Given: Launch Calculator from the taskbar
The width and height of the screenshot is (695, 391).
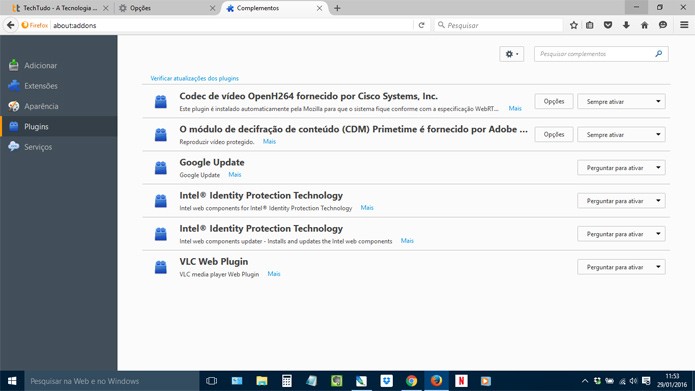Looking at the screenshot, I should [x=287, y=381].
